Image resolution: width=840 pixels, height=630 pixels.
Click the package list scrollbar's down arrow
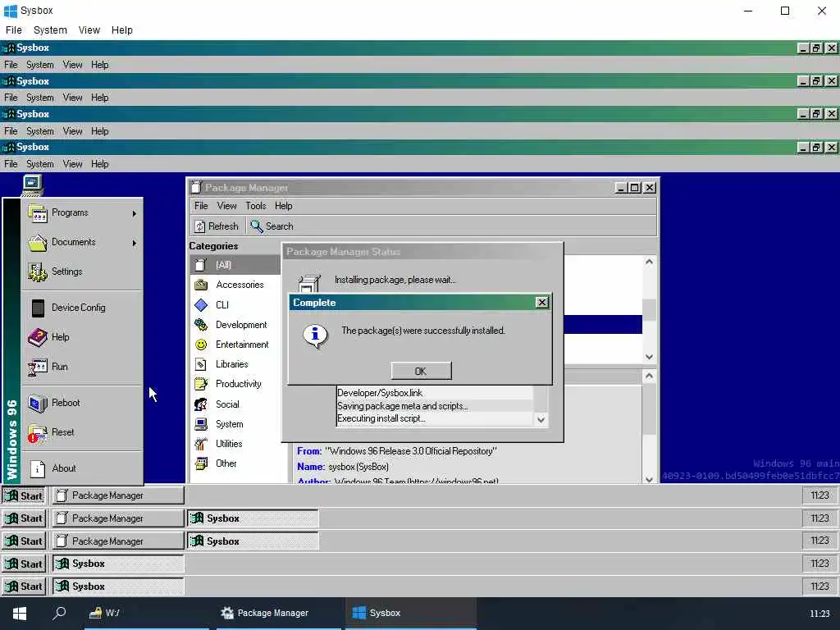[650, 358]
